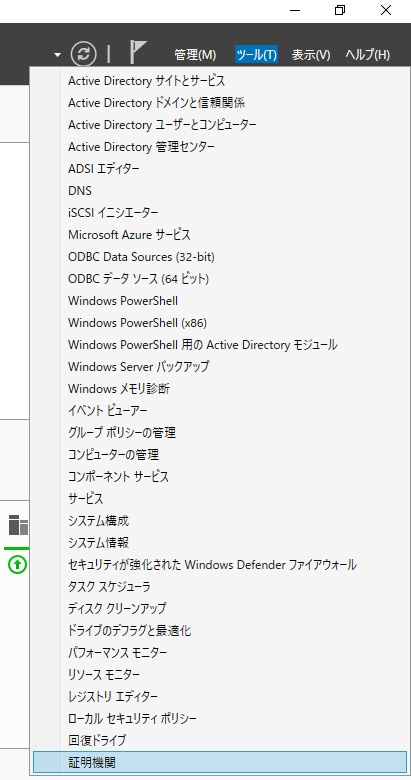
Task: Open the 管理(M) menu
Action: tap(195, 55)
